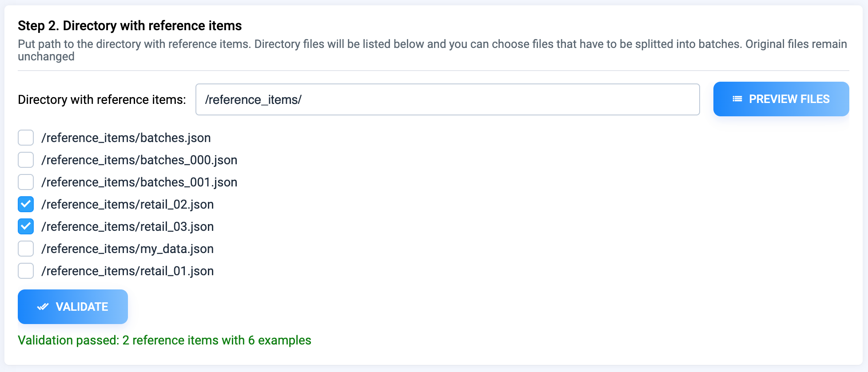Click the list icon on Preview Files
Viewport: 868px width, 372px height.
[x=737, y=99]
